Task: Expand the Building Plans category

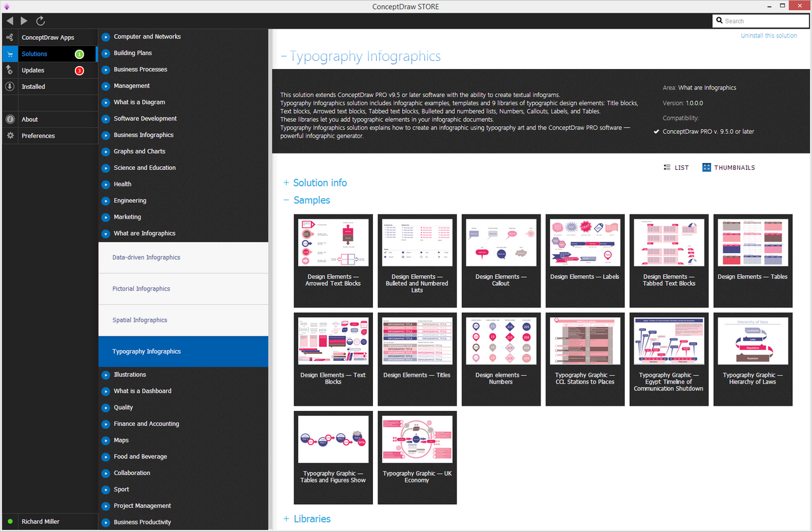Action: [106, 53]
